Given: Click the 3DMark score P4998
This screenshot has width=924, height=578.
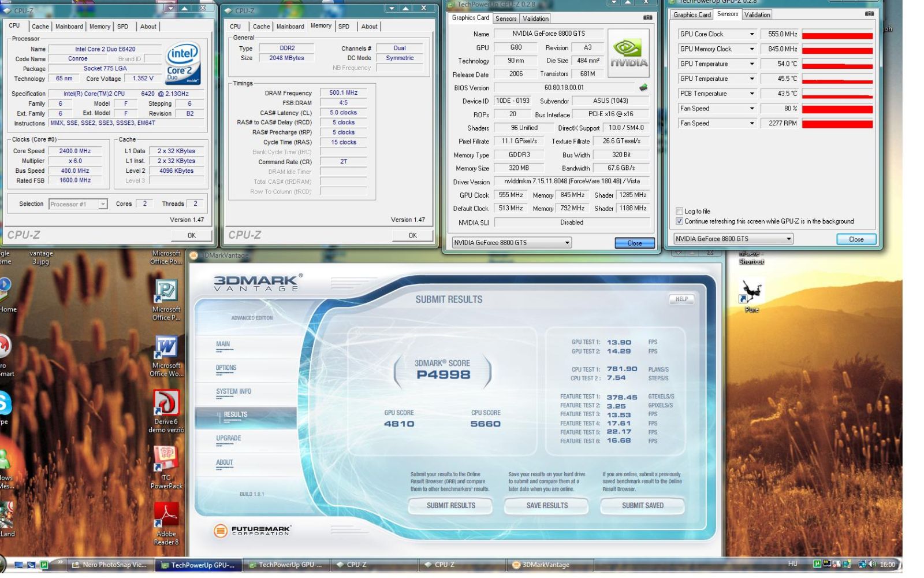Looking at the screenshot, I should 444,375.
